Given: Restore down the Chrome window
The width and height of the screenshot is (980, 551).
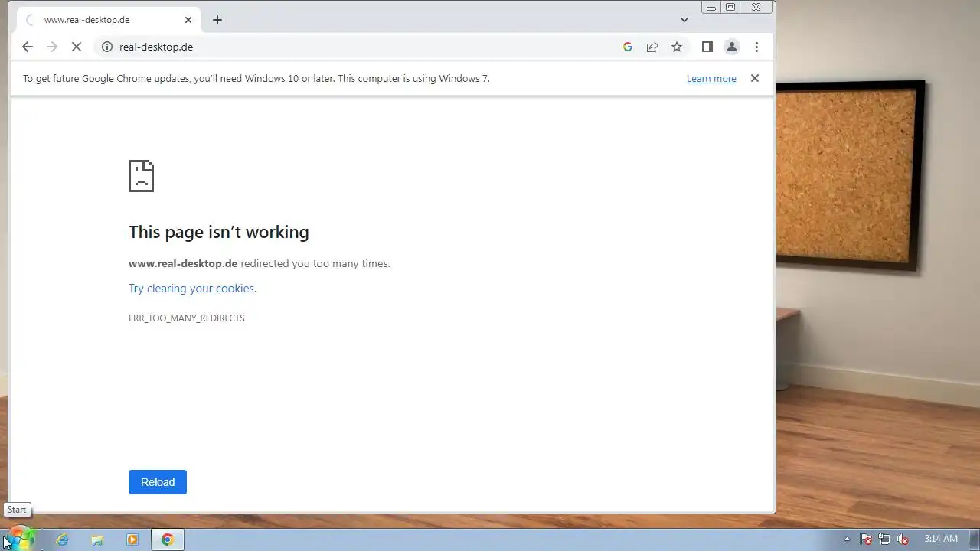Looking at the screenshot, I should point(730,7).
